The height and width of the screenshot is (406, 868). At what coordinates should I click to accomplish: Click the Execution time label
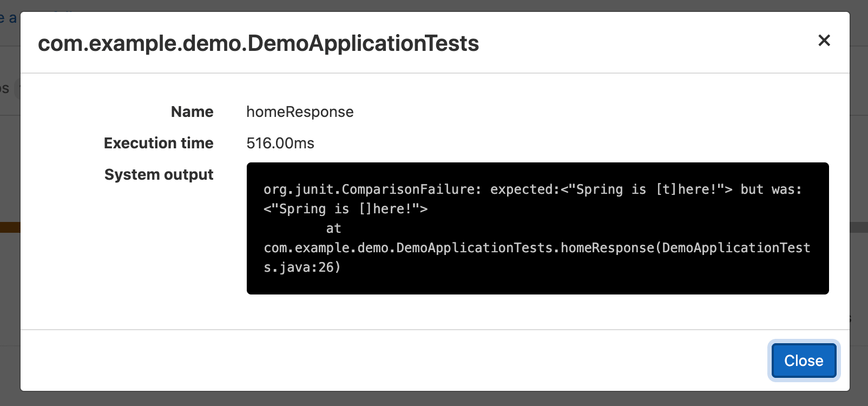[x=159, y=143]
